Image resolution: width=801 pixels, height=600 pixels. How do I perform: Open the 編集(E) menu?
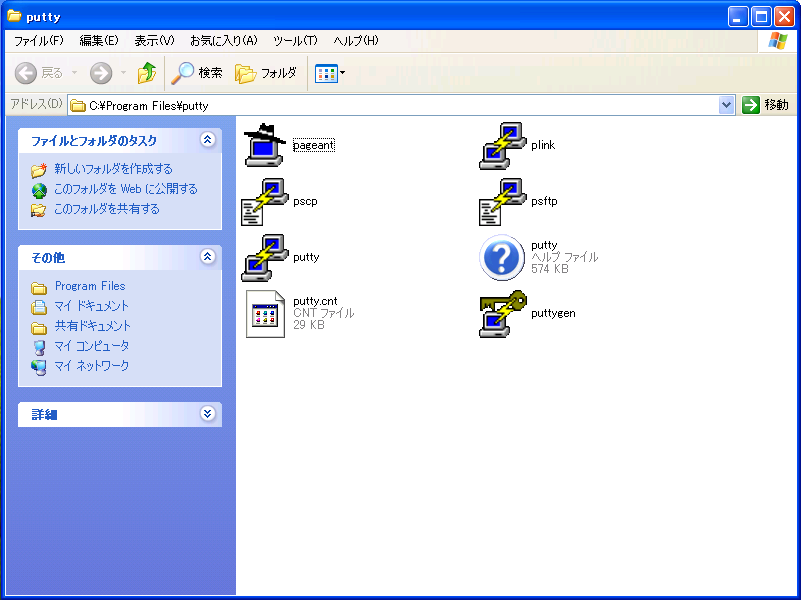click(x=99, y=41)
